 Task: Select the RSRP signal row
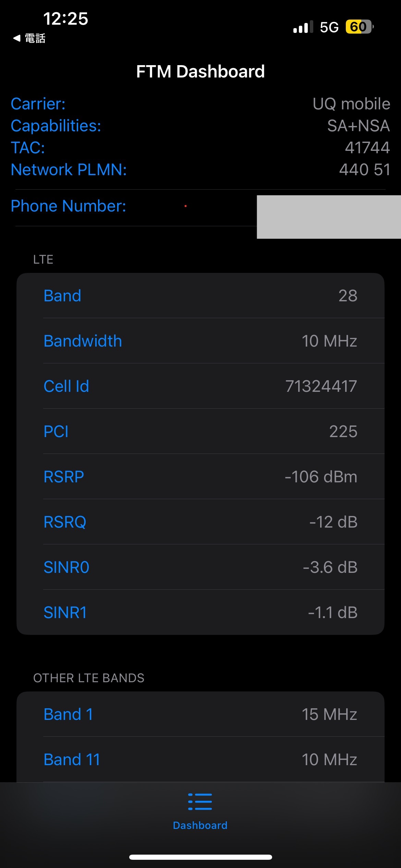coord(200,477)
